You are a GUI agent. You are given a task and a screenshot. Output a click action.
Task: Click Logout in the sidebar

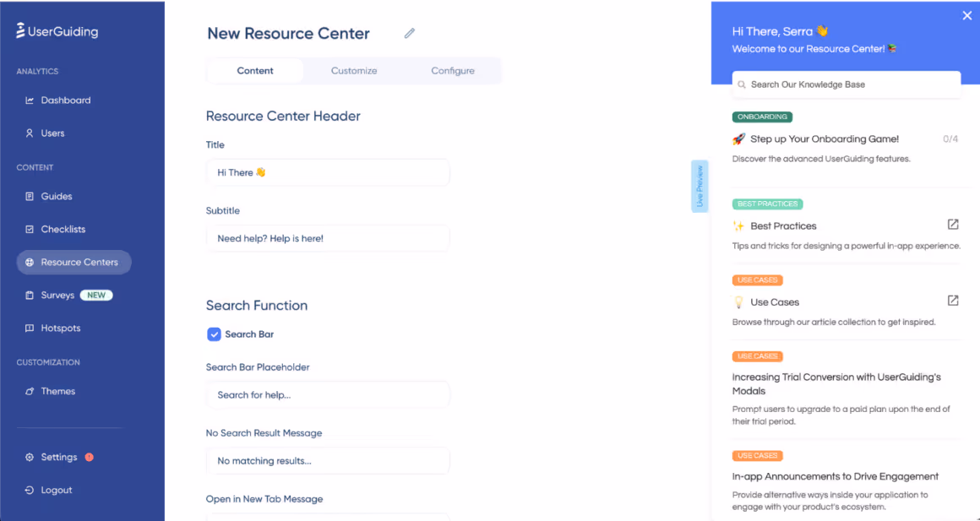(x=57, y=491)
